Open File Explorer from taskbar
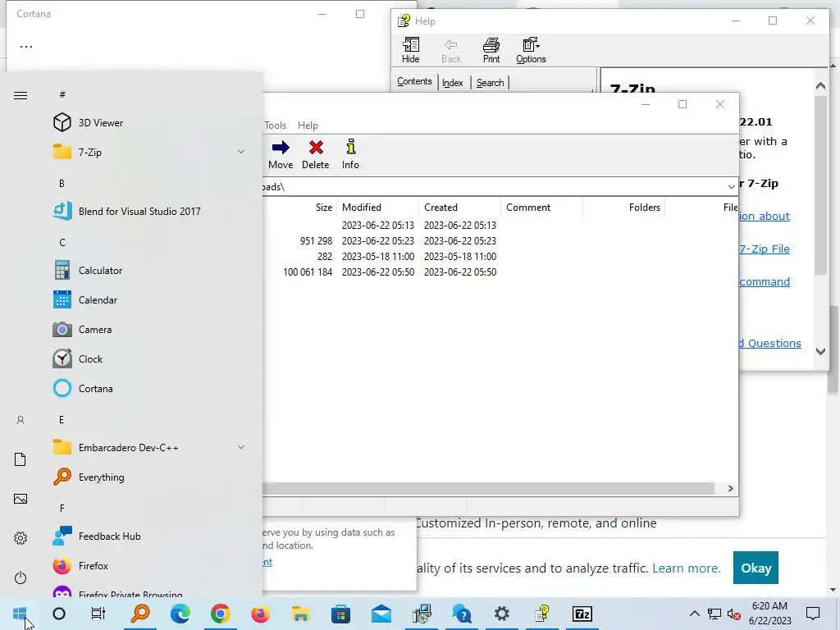Viewport: 840px width, 630px height. tap(301, 614)
